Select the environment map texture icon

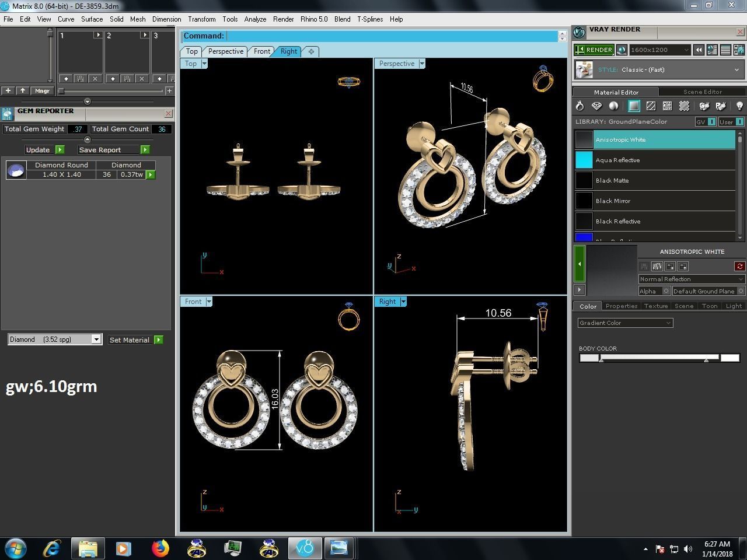[667, 106]
